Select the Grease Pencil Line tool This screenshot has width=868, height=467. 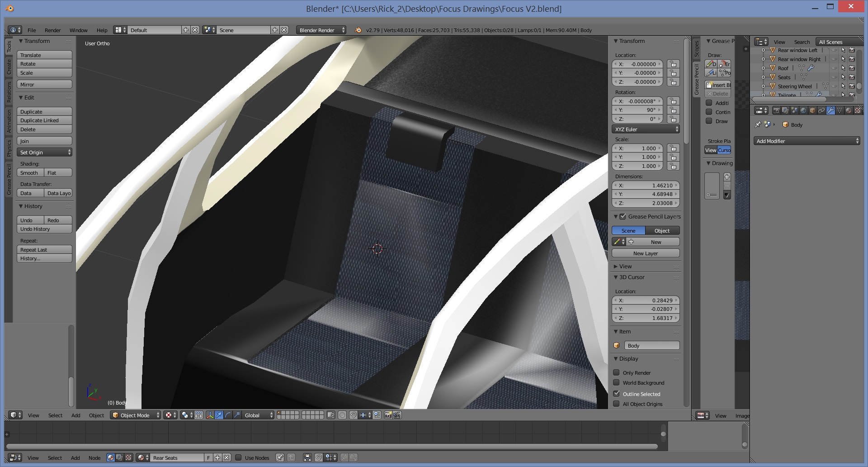[711, 73]
